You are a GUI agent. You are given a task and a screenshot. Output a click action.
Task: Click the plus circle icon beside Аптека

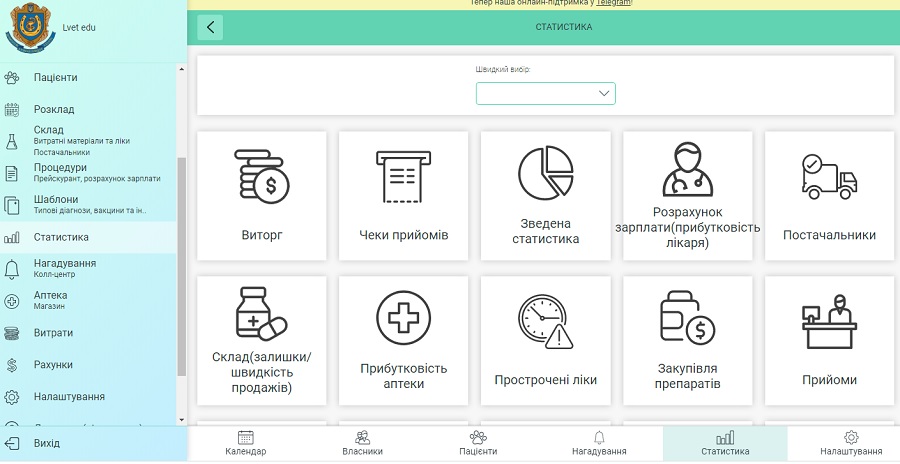click(x=11, y=301)
